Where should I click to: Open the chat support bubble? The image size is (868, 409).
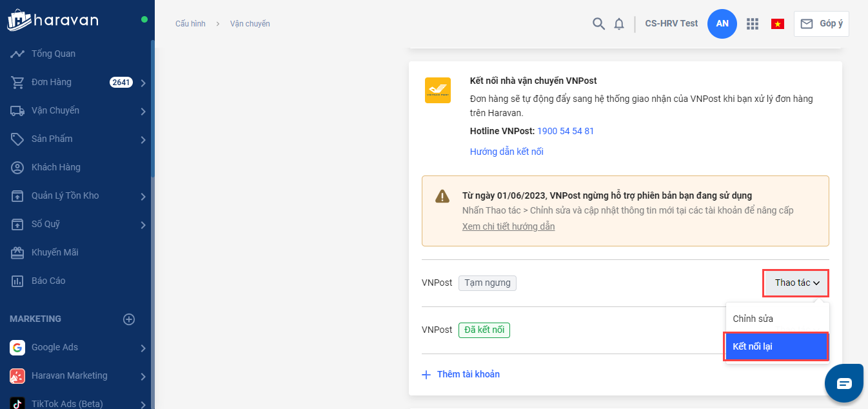tap(844, 383)
